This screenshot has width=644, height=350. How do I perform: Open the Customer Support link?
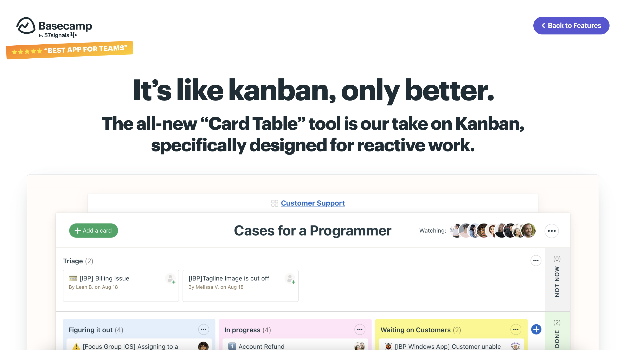click(x=313, y=203)
